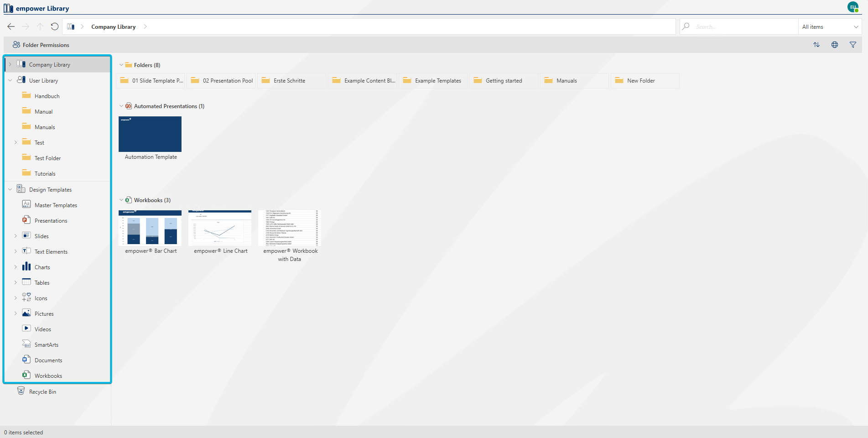The image size is (868, 438).
Task: Open the Getting started folder
Action: click(x=504, y=81)
